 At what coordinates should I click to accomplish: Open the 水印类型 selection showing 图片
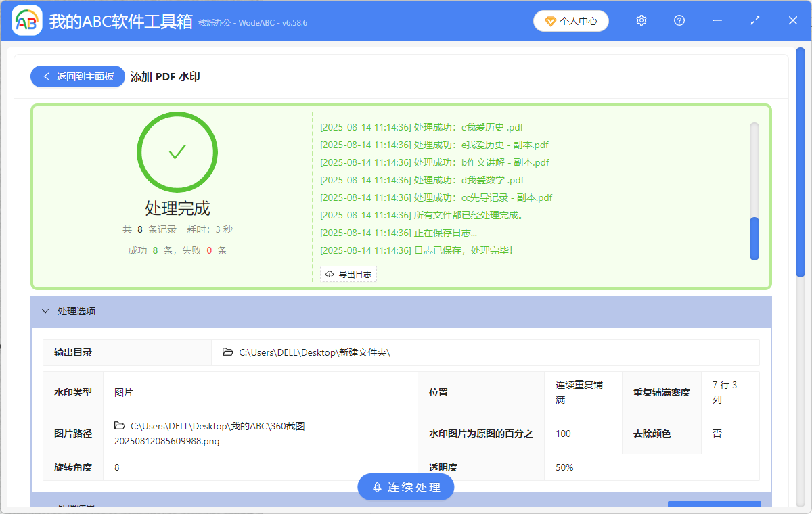tap(125, 392)
